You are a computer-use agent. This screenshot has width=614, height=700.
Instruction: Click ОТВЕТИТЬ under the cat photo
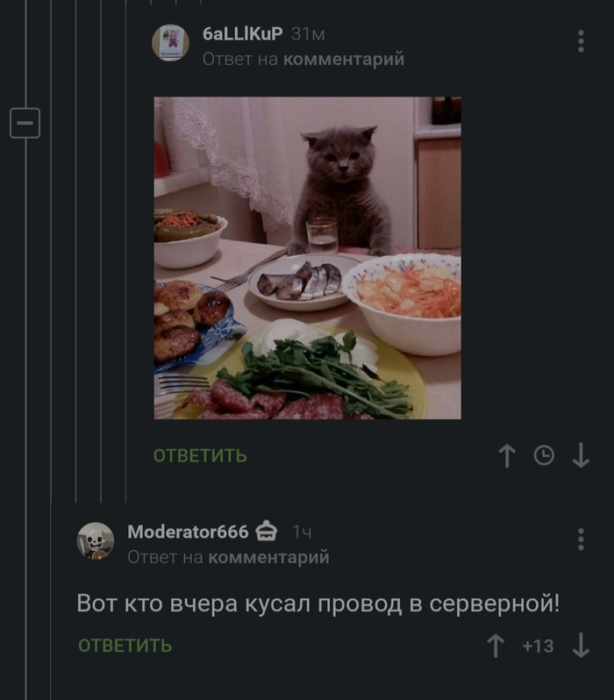click(x=200, y=456)
